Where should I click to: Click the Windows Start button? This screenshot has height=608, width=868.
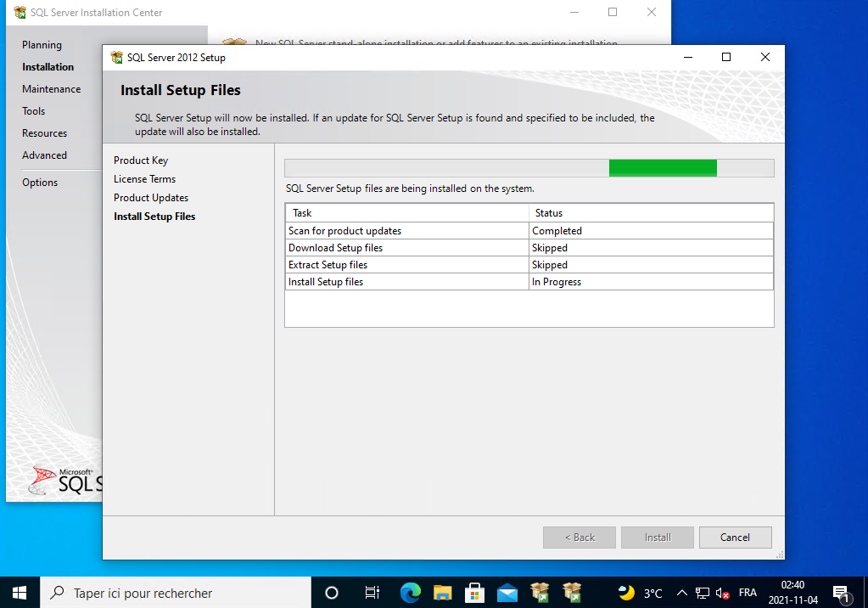20,593
